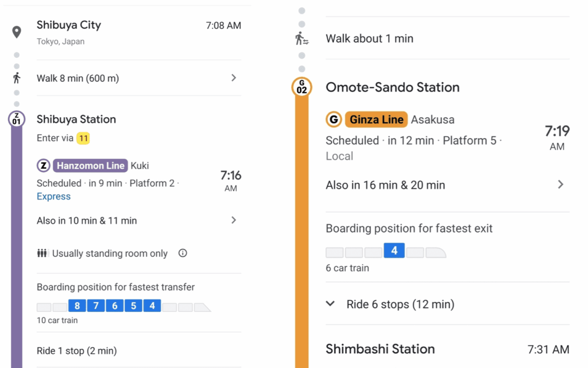Expand the Also in 16 min & 20 min departures

pos(448,185)
